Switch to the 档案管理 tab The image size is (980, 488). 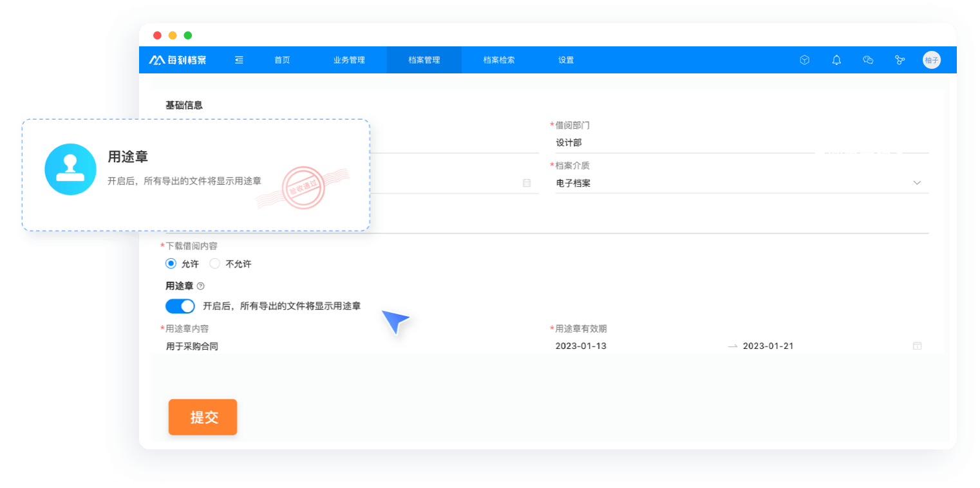[x=424, y=60]
